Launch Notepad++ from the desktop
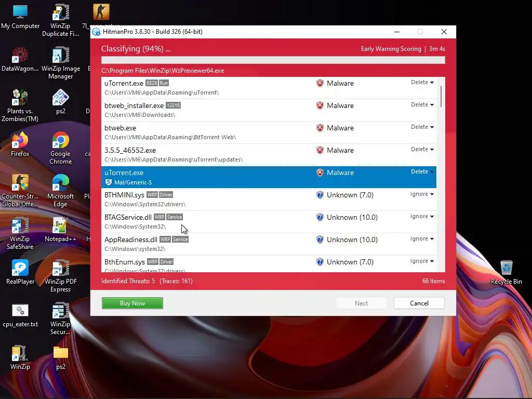This screenshot has height=399, width=532. [60, 229]
